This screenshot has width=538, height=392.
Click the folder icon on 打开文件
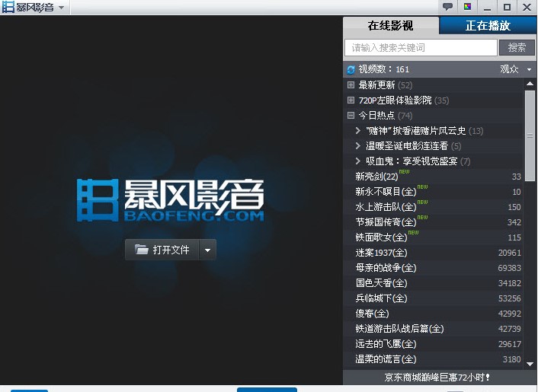tap(142, 249)
